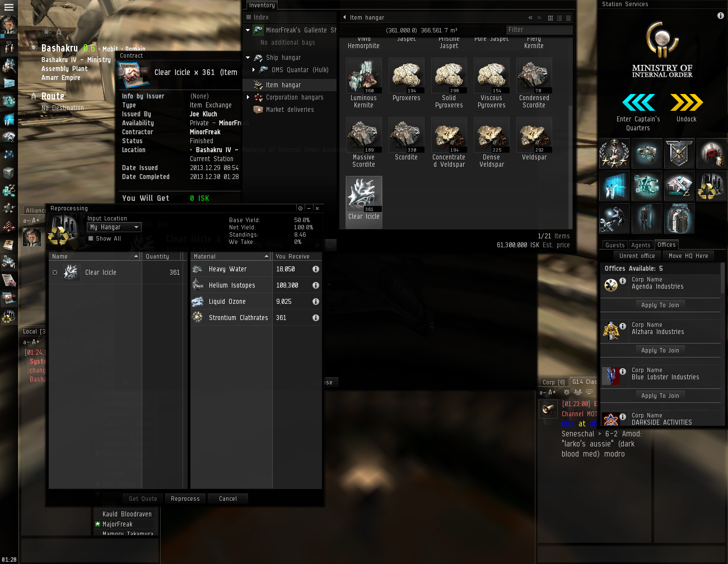Viewport: 728px width, 564px height.
Task: Open the Neocom main menu icon
Action: coord(8,7)
